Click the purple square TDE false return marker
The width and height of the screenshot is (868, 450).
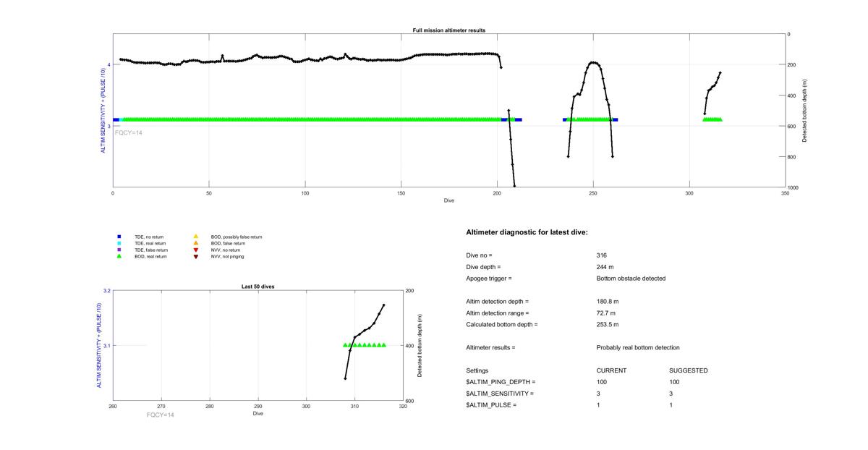(119, 250)
